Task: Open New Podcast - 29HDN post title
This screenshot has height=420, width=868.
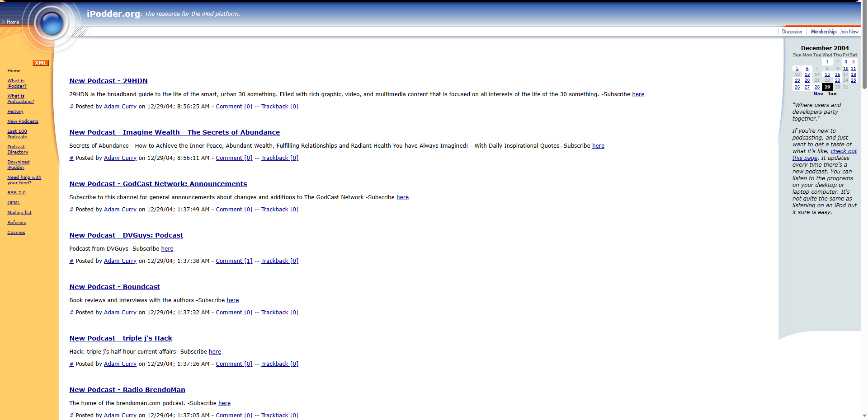Action: click(108, 81)
